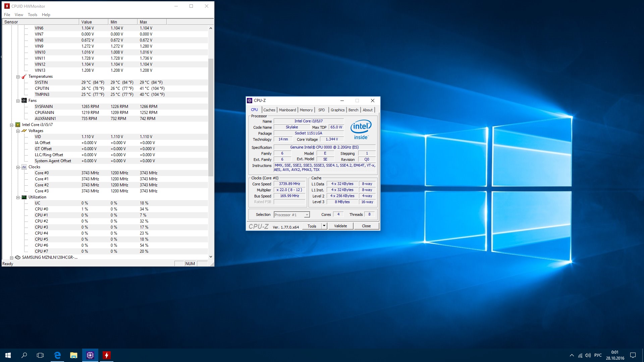
Task: Click the Utilization category icon
Action: click(x=24, y=197)
